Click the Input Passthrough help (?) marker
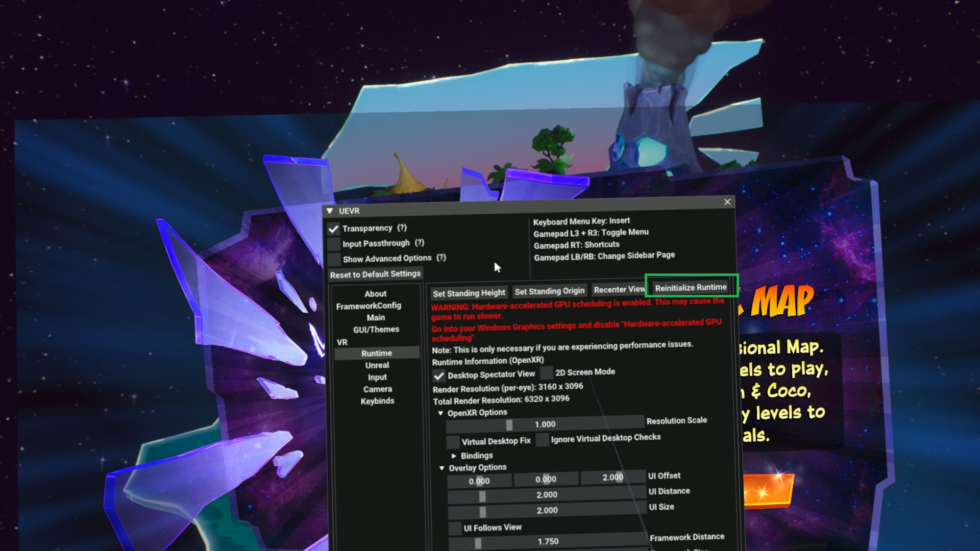The height and width of the screenshot is (551, 980). coord(420,243)
